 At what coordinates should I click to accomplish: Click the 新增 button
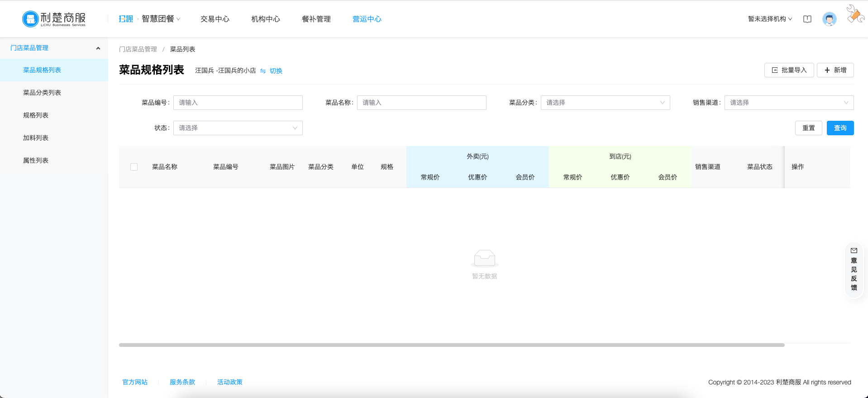tap(835, 70)
